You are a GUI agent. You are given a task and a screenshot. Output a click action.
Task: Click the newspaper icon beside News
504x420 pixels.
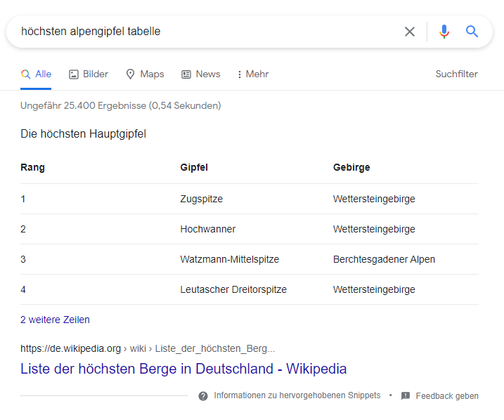click(x=186, y=74)
